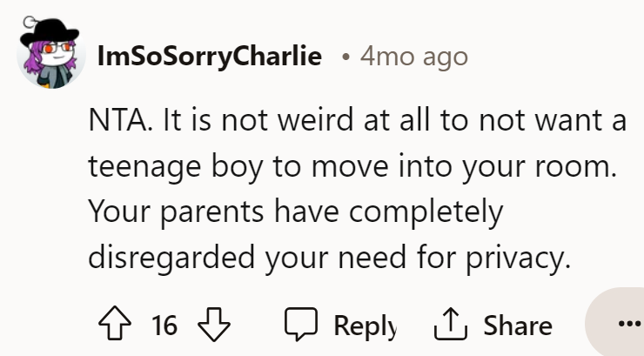Click the share arrow tray icon

point(451,324)
